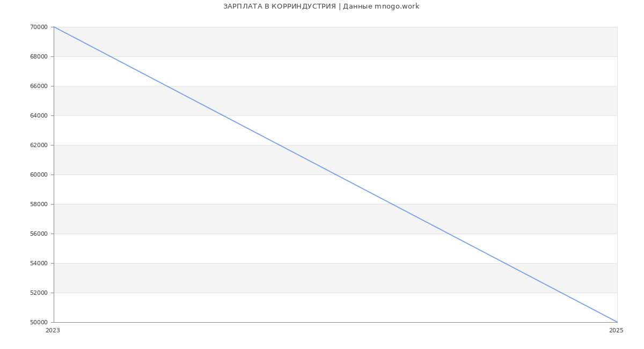Click the 2023 x-axis label
Image resolution: width=644 pixels, height=349 pixels.
[53, 330]
